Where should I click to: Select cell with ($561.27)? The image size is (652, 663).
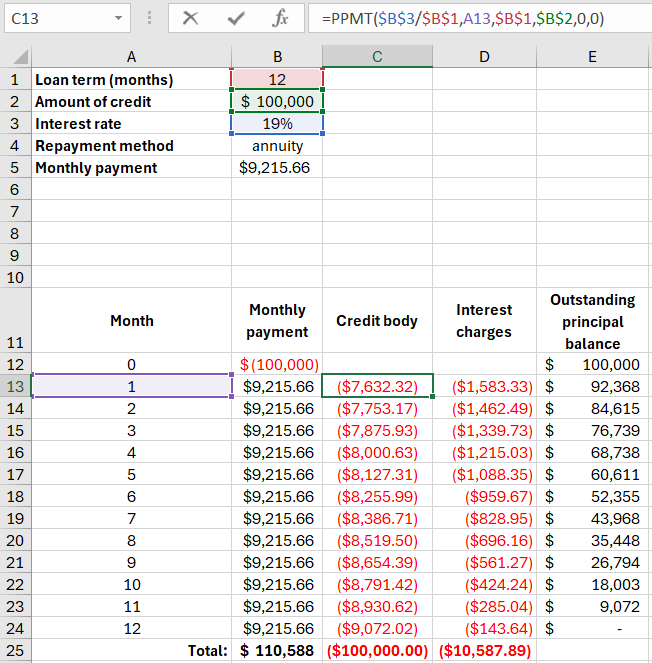[484, 562]
